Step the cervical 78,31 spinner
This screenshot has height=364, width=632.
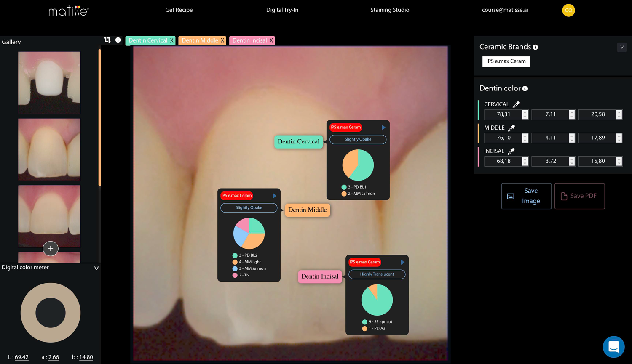525,114
